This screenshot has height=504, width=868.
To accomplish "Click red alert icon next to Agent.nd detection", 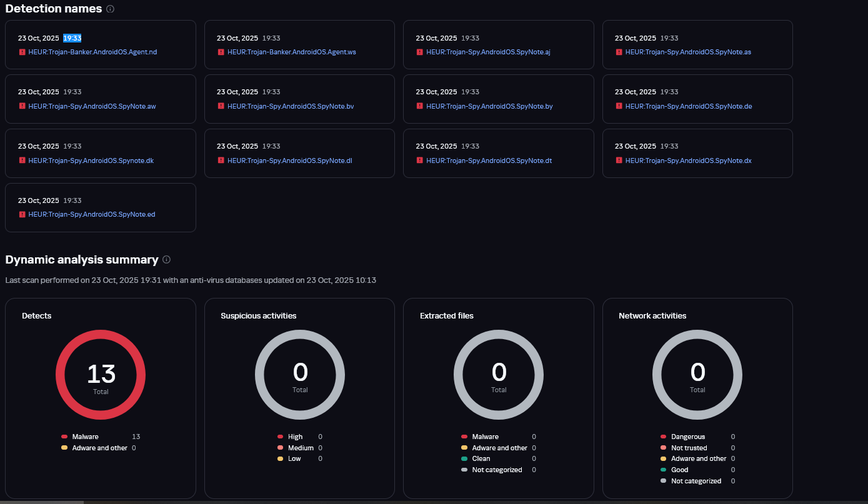I will (x=22, y=52).
